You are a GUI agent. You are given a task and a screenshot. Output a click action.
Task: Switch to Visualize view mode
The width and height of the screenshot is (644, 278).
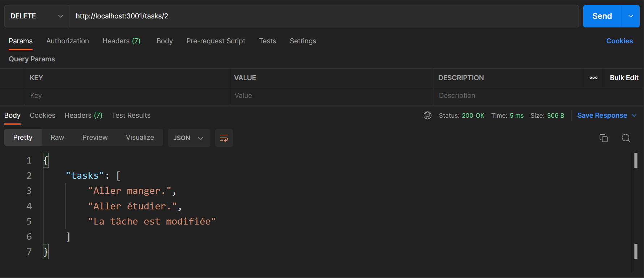(x=140, y=138)
